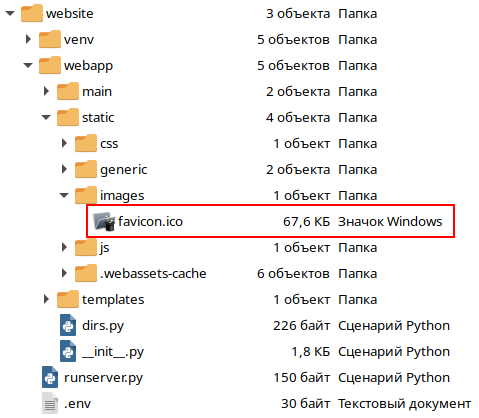Expand the js folder
The height and width of the screenshot is (418, 479).
(x=64, y=247)
